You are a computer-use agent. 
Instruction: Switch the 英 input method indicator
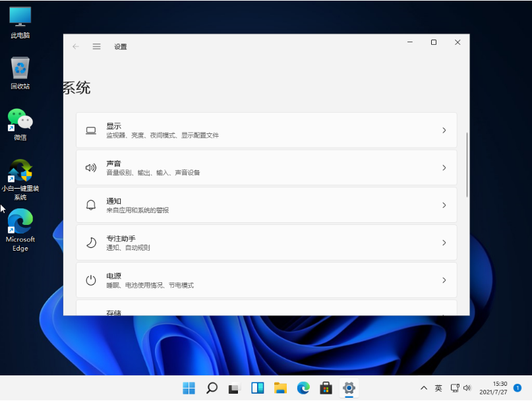[x=438, y=388]
